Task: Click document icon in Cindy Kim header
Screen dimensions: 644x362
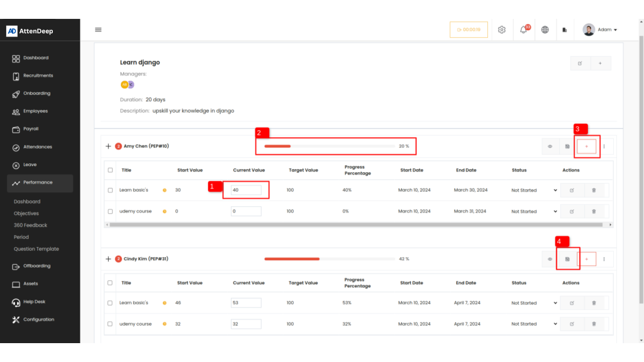Action: (x=567, y=259)
